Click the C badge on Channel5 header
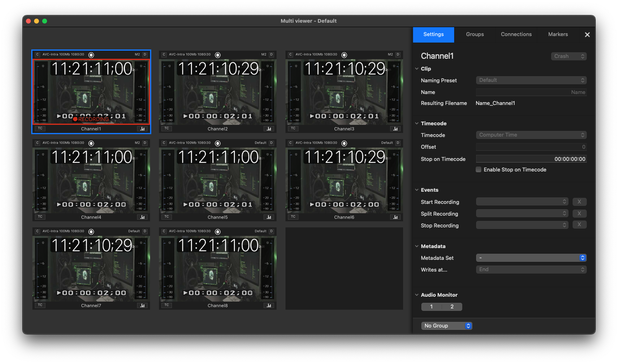The width and height of the screenshot is (618, 364). pos(164,143)
